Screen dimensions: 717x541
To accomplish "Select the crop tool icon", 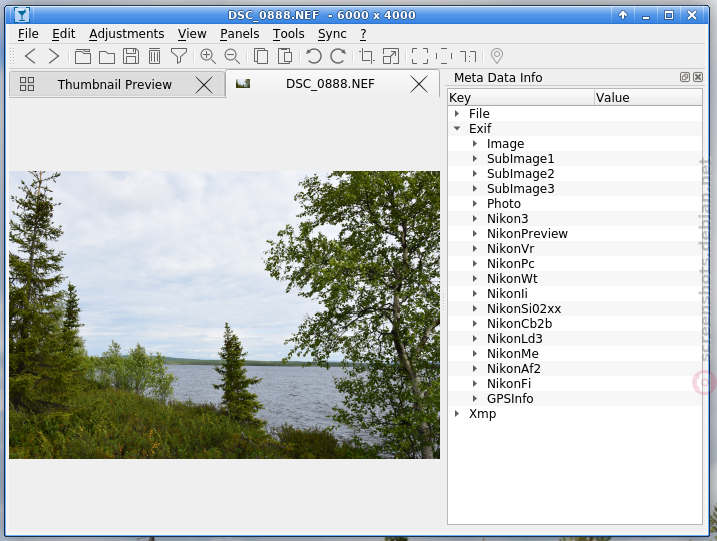I will pos(367,56).
